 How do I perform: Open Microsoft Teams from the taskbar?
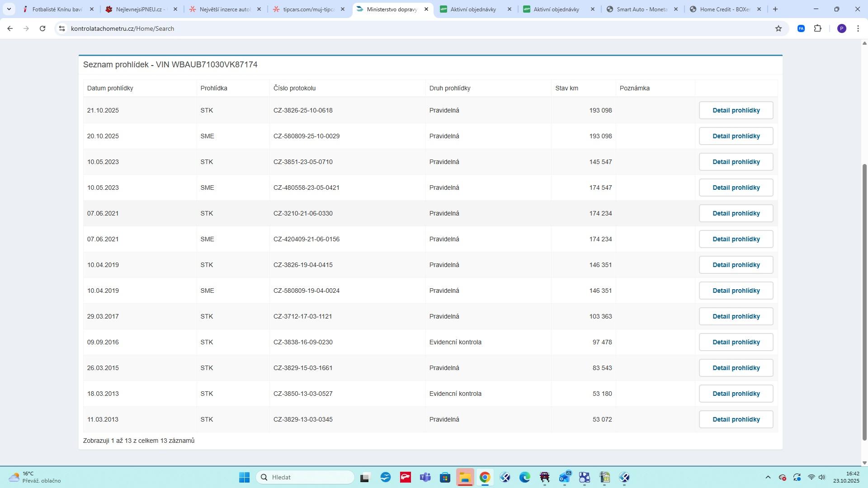coord(425,478)
